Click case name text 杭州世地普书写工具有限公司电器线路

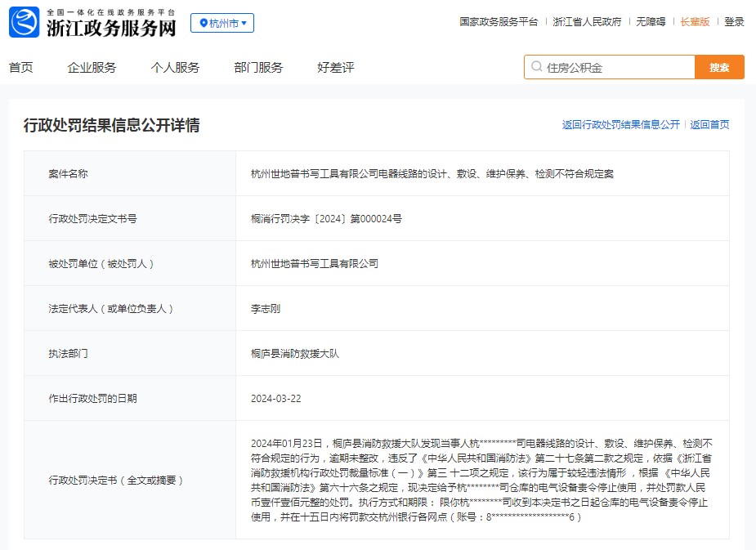[432, 173]
